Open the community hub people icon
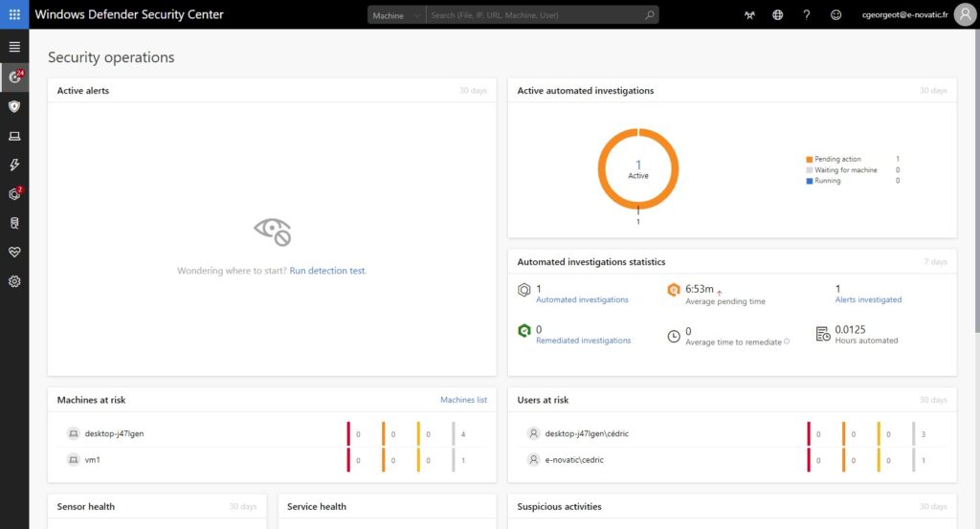The width and height of the screenshot is (980, 529). tap(749, 15)
